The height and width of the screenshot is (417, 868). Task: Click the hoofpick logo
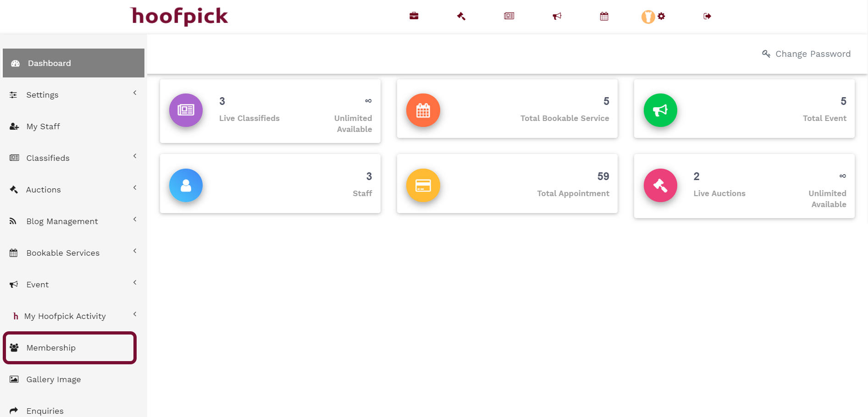click(x=179, y=16)
